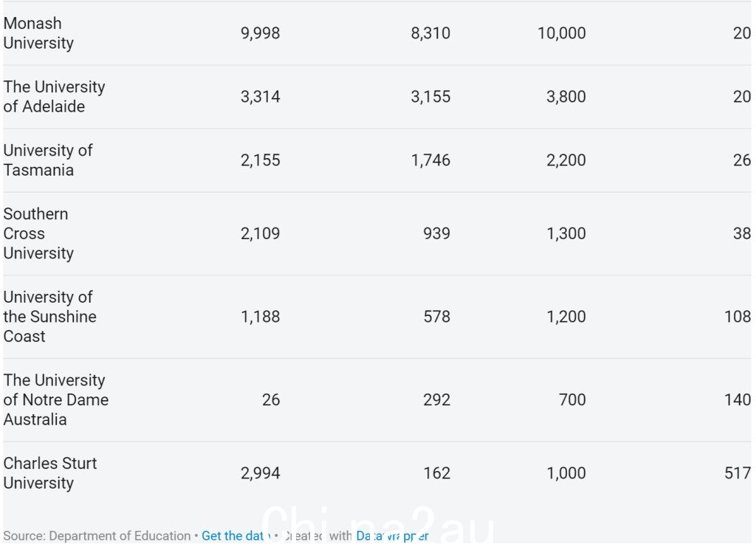Image resolution: width=756 pixels, height=550 pixels.
Task: Select the Monash University row name
Action: coord(38,32)
